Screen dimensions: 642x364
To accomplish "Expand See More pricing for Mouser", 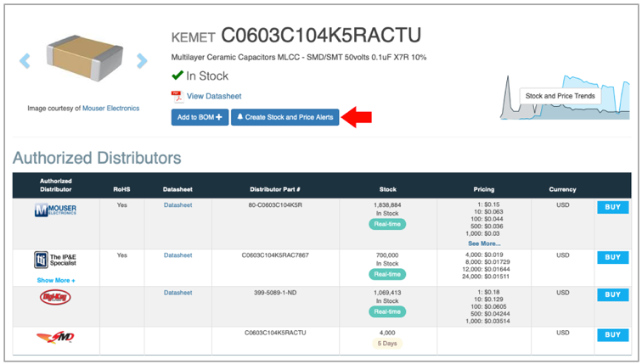I will 484,244.
